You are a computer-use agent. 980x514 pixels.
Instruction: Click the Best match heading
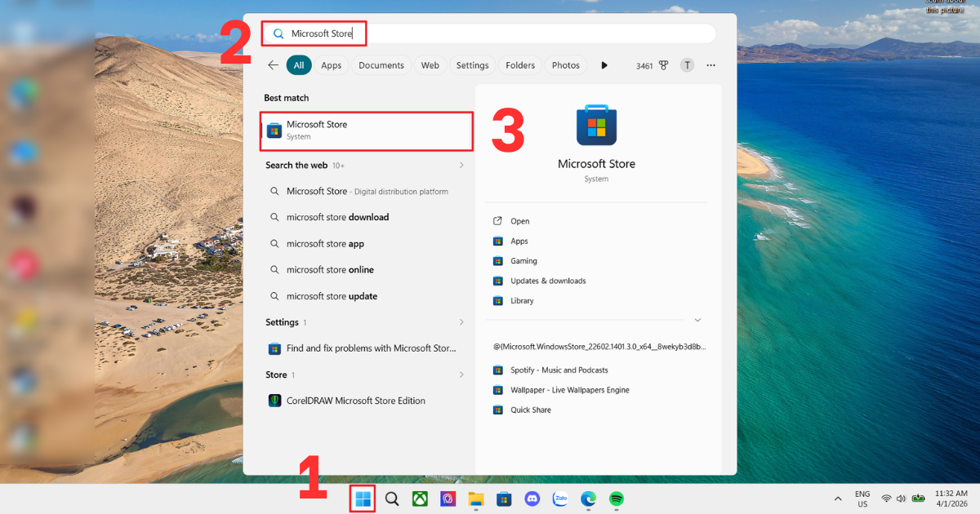(x=286, y=98)
